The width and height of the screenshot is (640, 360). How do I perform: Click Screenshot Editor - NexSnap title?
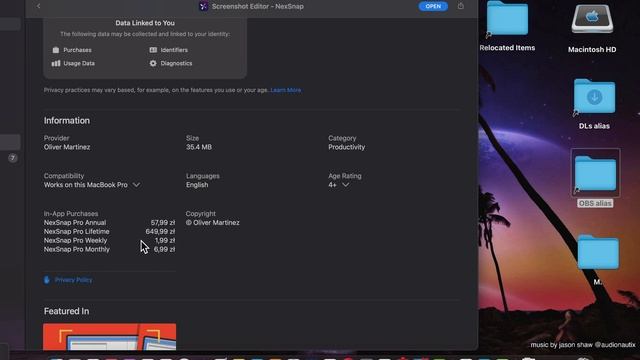(258, 6)
